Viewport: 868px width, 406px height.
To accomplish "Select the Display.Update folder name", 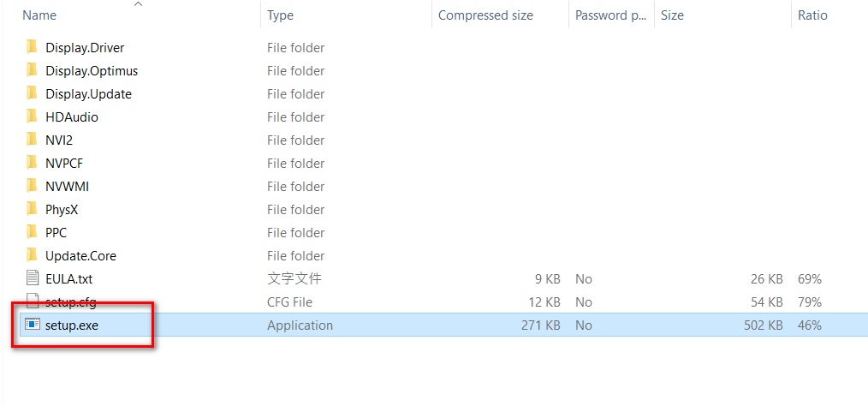I will click(x=88, y=94).
